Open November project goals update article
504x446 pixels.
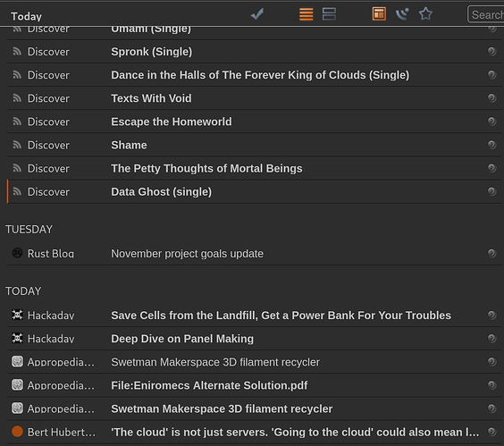click(187, 254)
